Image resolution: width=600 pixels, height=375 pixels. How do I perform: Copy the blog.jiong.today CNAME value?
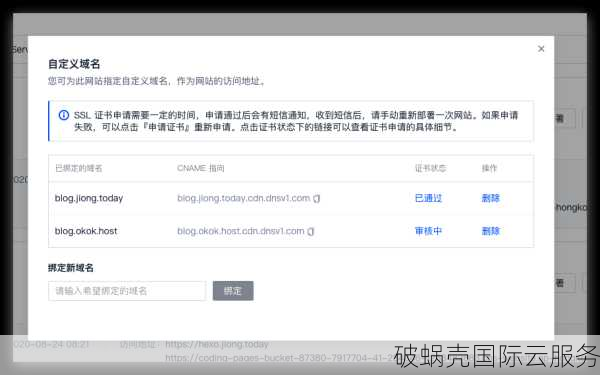tap(316, 199)
